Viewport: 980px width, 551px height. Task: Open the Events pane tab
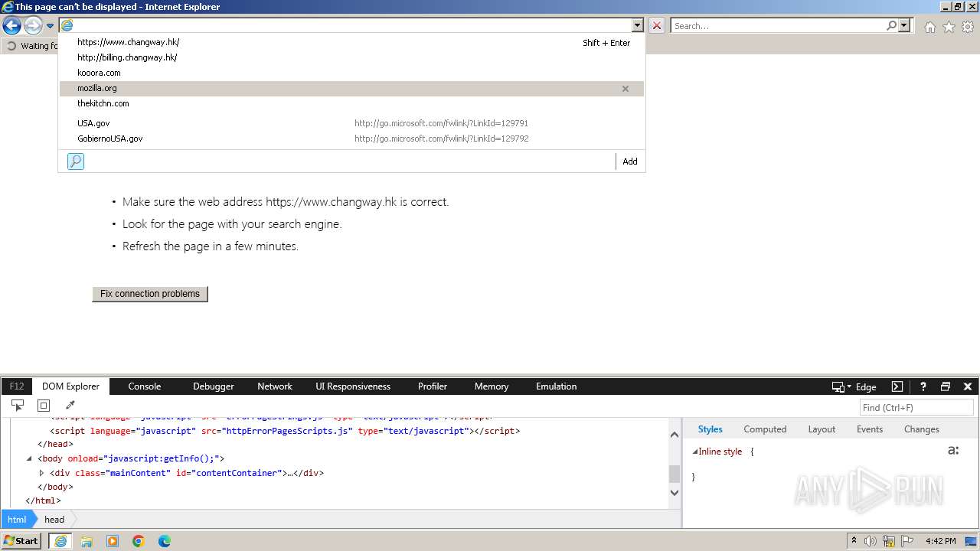pyautogui.click(x=870, y=429)
